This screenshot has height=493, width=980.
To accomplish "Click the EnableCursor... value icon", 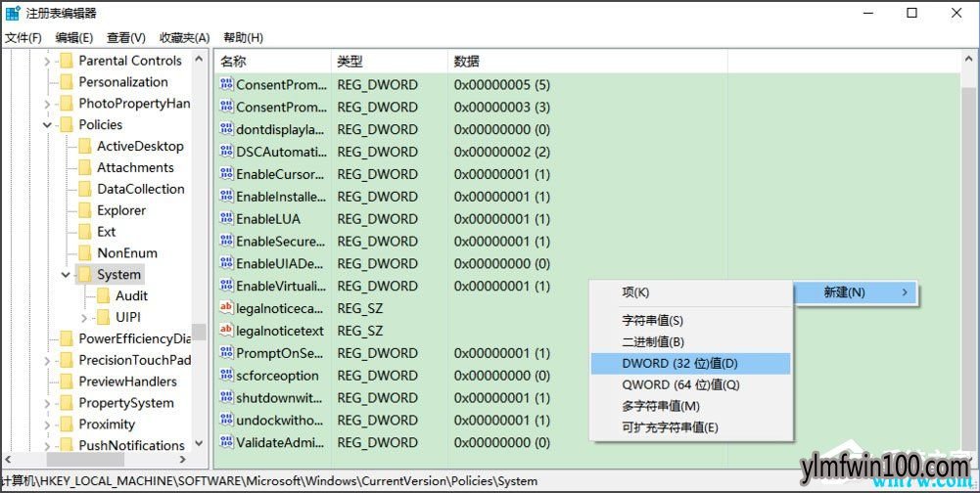I will [x=226, y=174].
